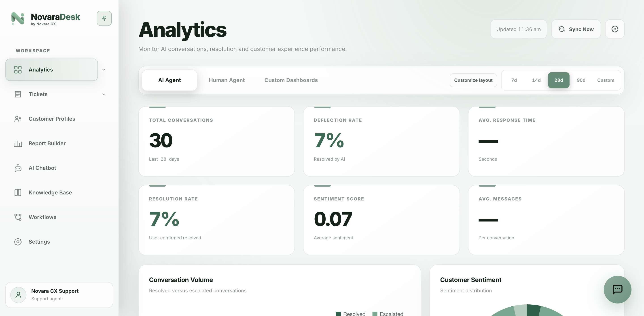Click the Settings gear icon in sidebar
Viewport: 644px width, 316px height.
[18, 242]
